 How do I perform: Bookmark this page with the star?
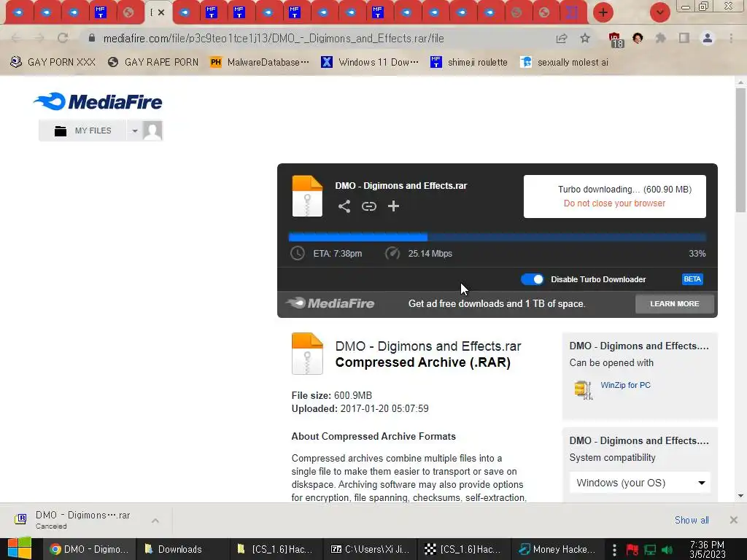pyautogui.click(x=585, y=38)
